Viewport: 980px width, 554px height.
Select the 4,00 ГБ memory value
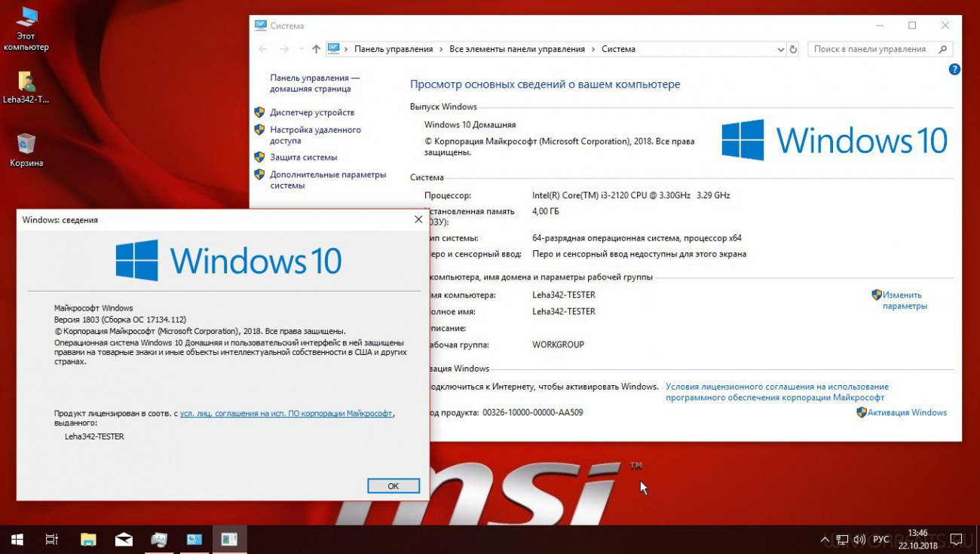(x=546, y=211)
